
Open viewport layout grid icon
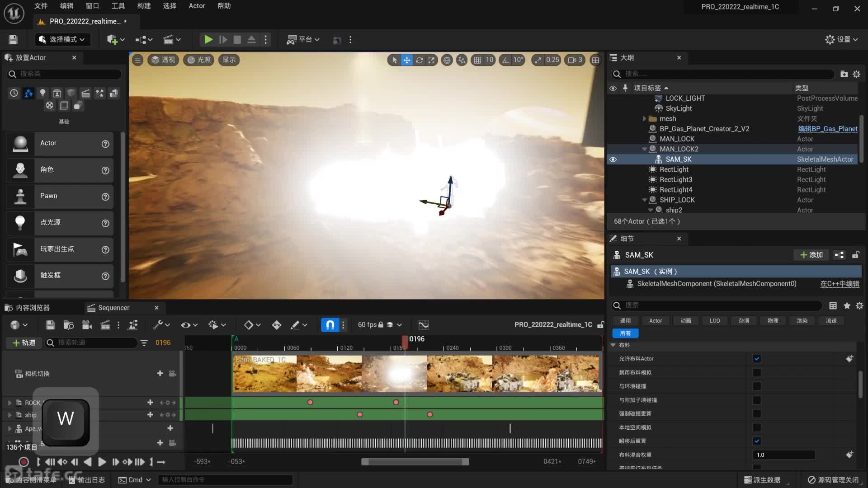tap(596, 60)
